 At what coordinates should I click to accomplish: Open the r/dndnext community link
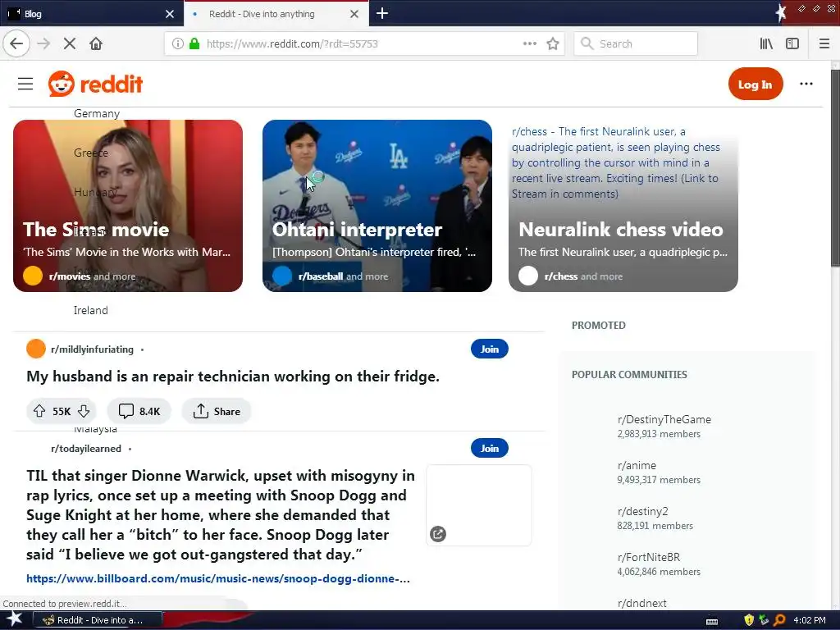click(641, 603)
